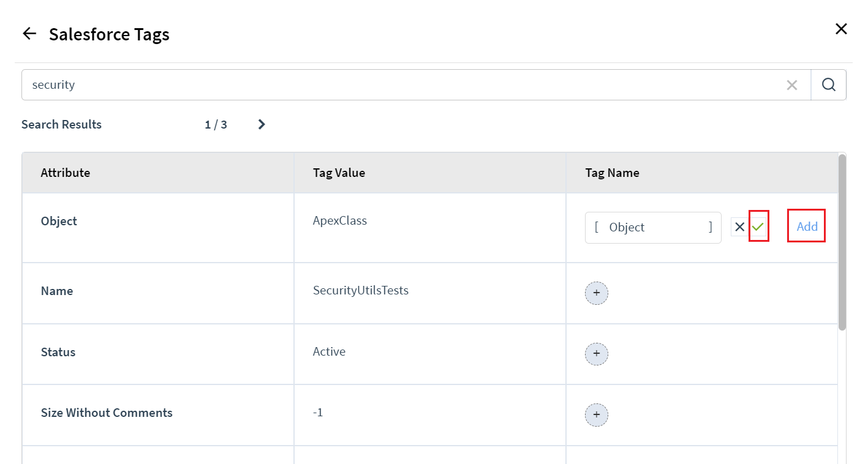Select the Attribute column header
Image resolution: width=868 pixels, height=464 pixels.
click(x=158, y=173)
